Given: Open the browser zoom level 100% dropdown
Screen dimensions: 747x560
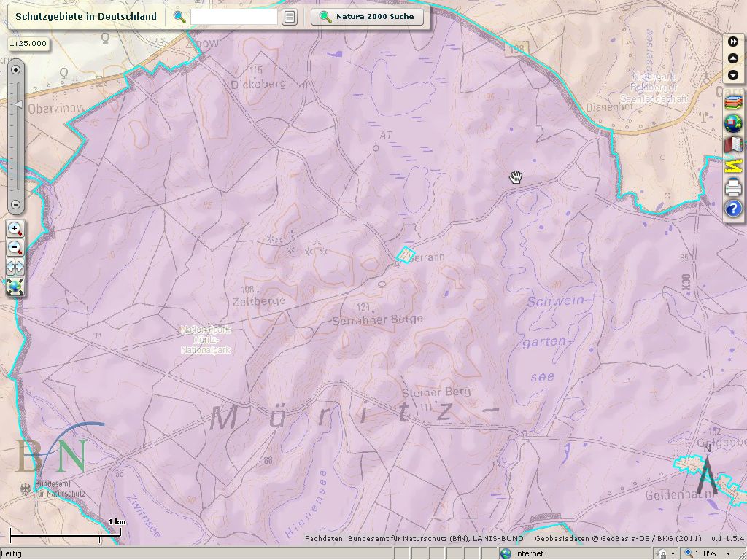Looking at the screenshot, I should (x=729, y=553).
